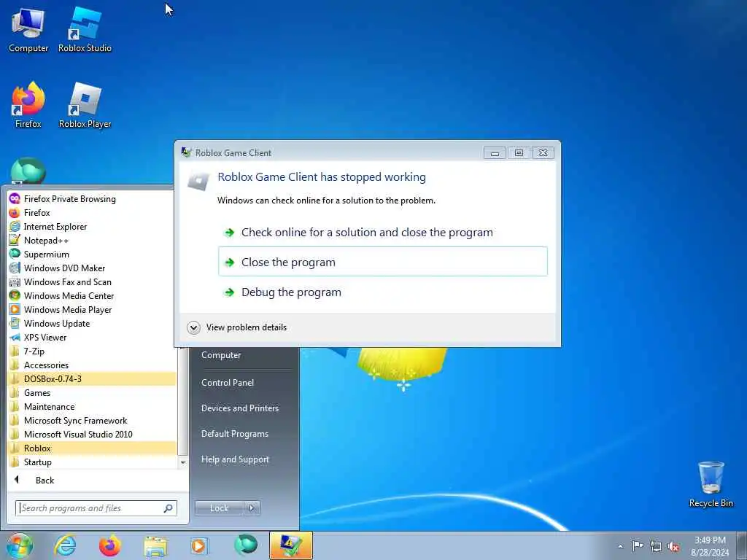Screen dimensions: 747x560
Task: Open Help and Support
Action: pyautogui.click(x=235, y=459)
